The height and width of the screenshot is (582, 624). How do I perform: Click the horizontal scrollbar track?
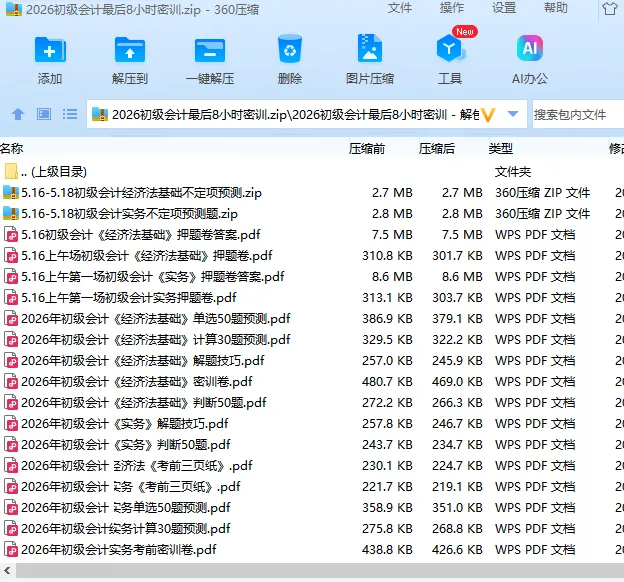click(x=320, y=571)
